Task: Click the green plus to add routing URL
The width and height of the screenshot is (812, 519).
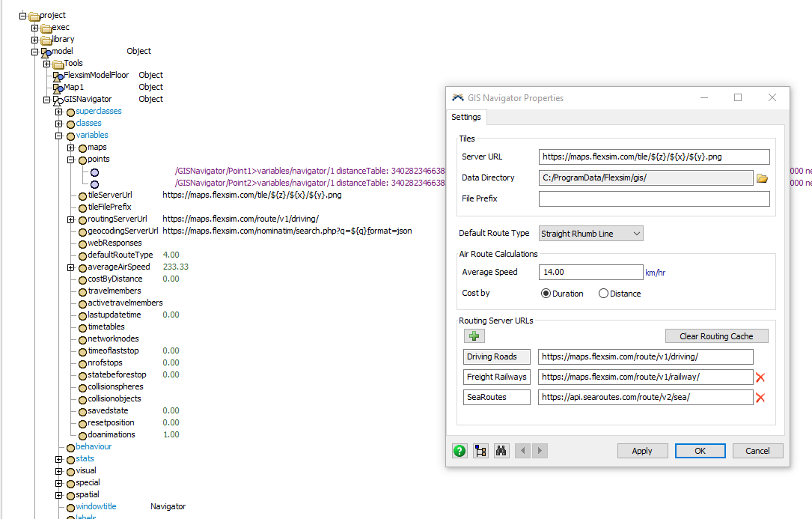Action: pos(473,336)
